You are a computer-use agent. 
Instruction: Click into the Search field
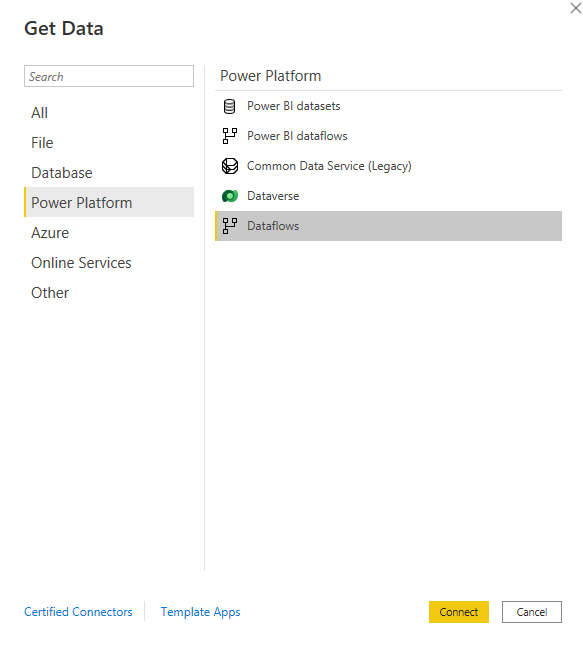109,76
